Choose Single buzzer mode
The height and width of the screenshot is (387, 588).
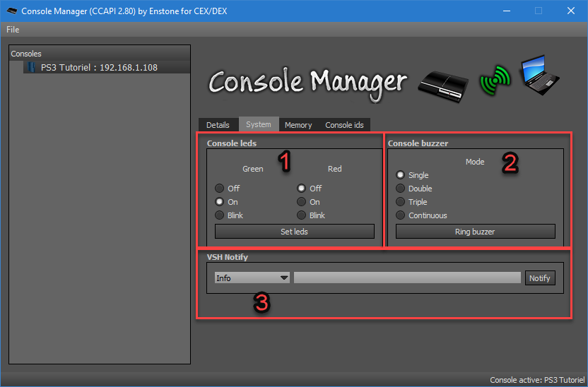coord(412,175)
